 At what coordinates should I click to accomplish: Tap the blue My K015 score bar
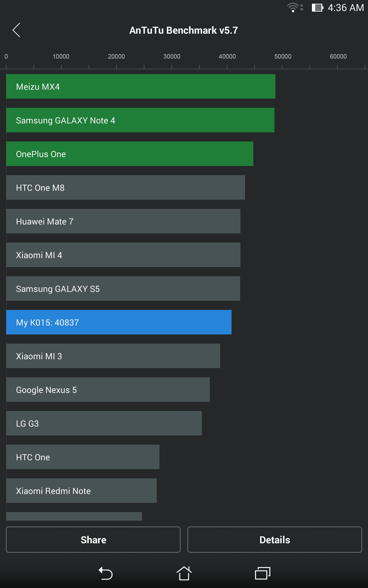[119, 322]
